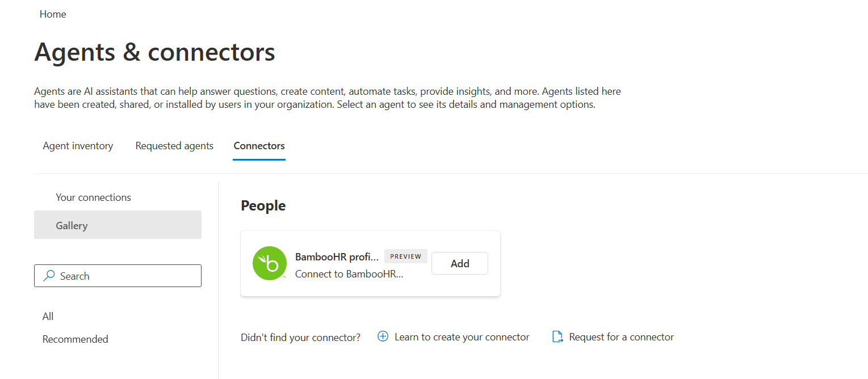Image resolution: width=868 pixels, height=379 pixels.
Task: Filter the gallery by All
Action: 48,317
